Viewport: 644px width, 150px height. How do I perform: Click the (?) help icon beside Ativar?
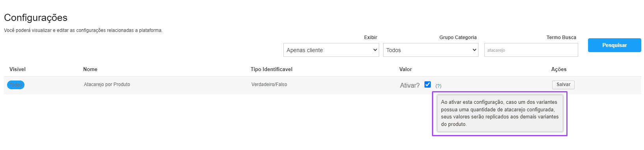(x=438, y=86)
